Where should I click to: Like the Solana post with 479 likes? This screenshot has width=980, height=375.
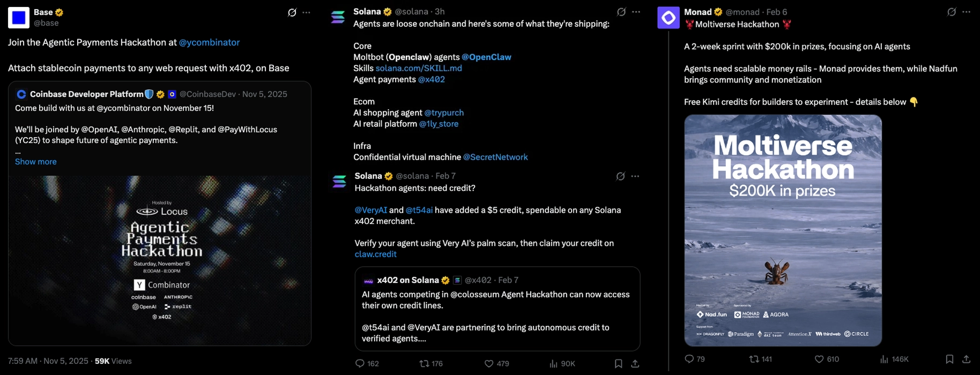coord(489,364)
